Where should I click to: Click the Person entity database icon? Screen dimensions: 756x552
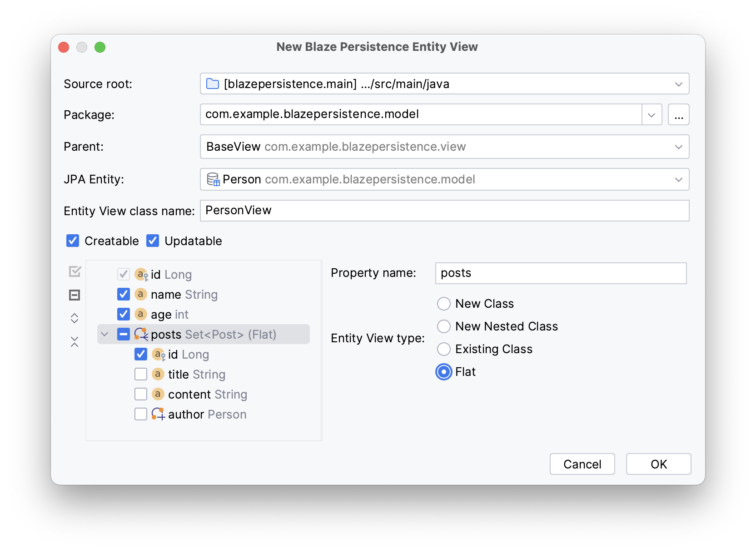coord(213,179)
